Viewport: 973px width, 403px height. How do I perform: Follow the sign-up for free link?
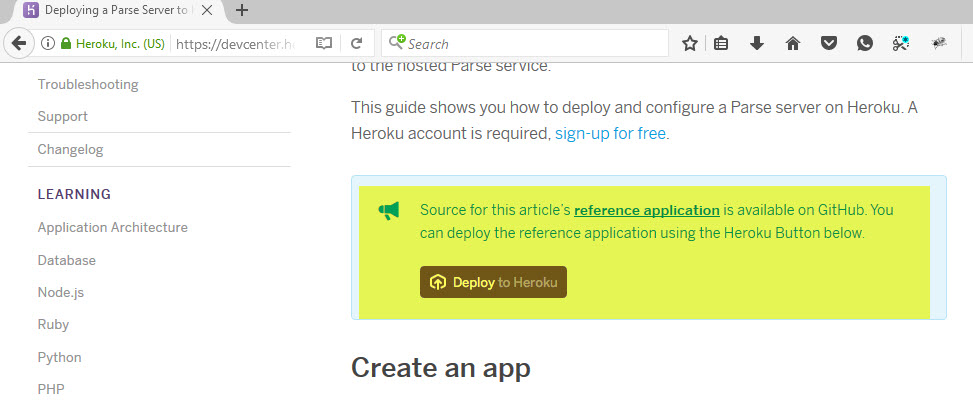pos(611,133)
